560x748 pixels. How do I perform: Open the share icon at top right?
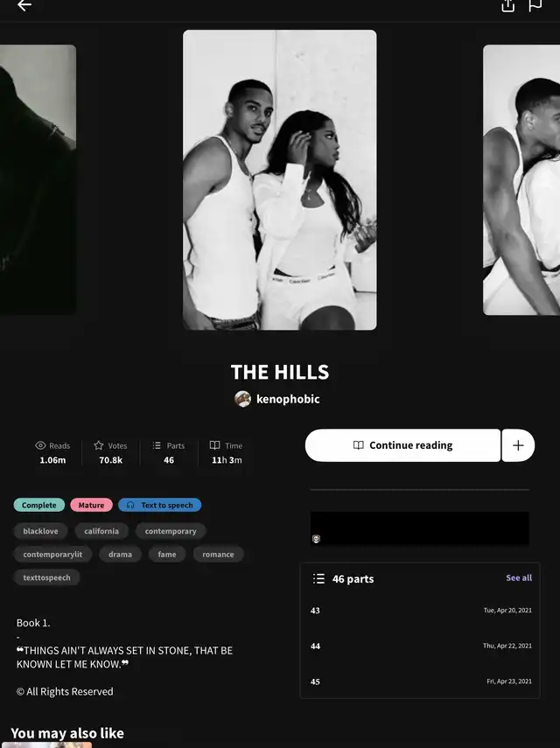[508, 5]
